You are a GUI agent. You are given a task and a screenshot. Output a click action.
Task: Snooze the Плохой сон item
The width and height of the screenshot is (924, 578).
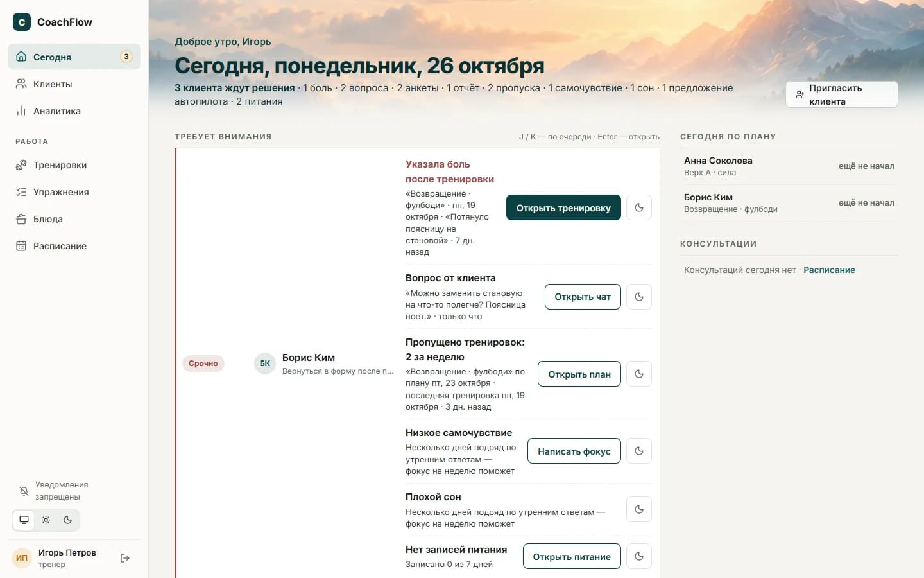[639, 509]
